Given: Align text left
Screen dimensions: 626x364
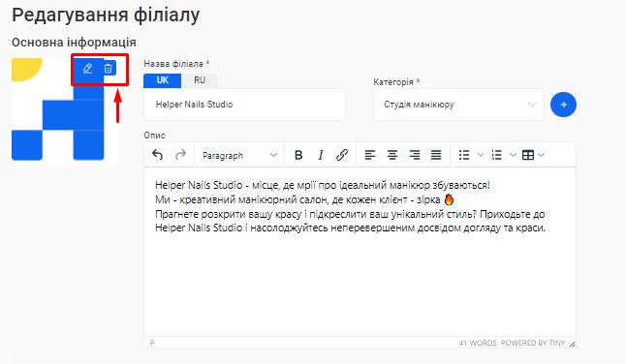Looking at the screenshot, I should pos(370,155).
